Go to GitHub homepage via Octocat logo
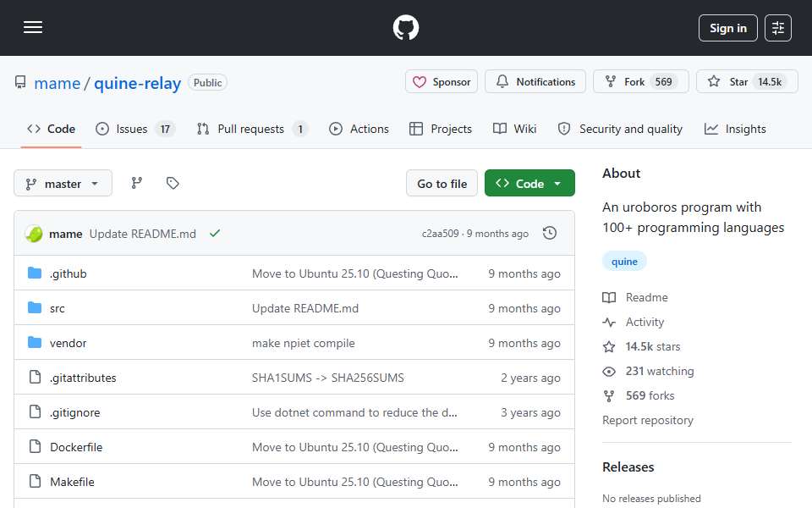This screenshot has height=508, width=812. click(x=405, y=27)
